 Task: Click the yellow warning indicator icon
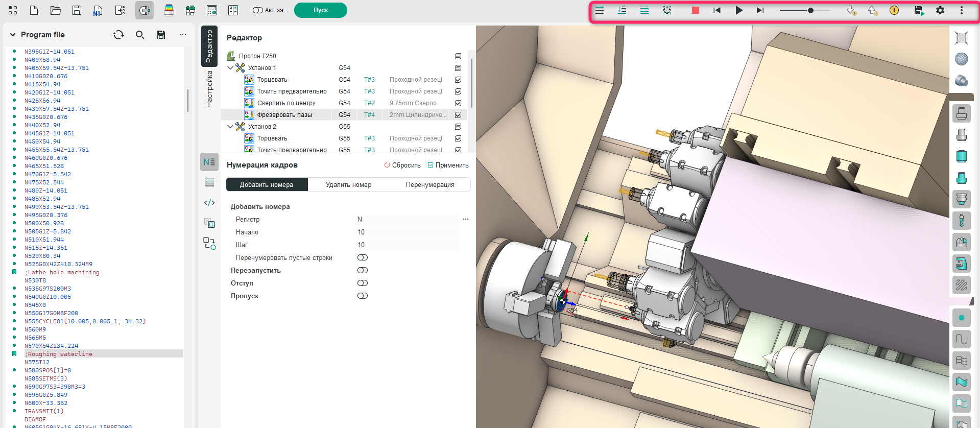click(894, 10)
